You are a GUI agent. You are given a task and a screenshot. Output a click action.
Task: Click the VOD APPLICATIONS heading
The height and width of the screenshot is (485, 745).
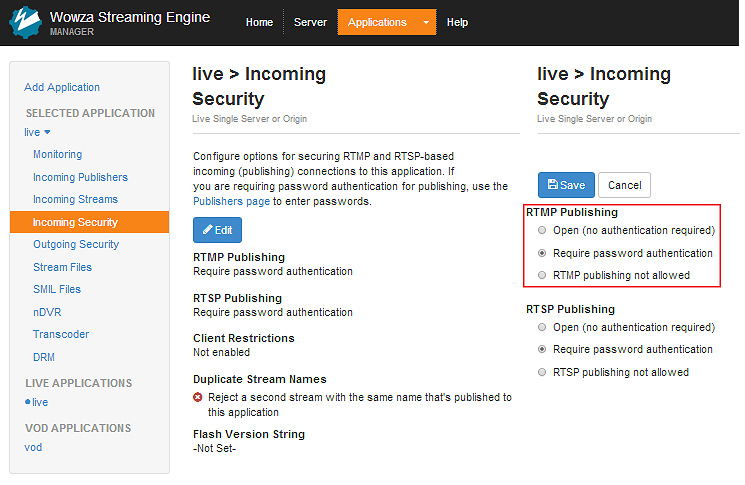pyautogui.click(x=78, y=428)
